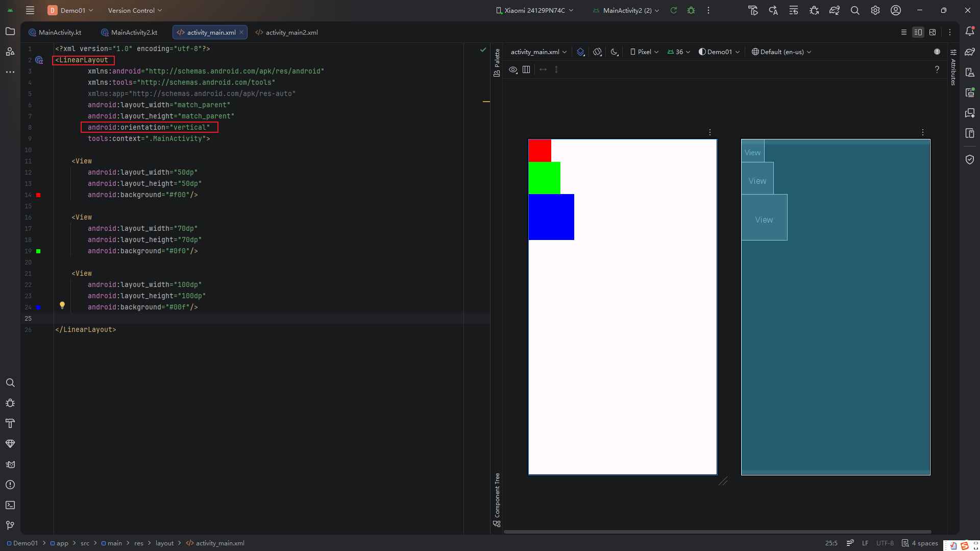The image size is (980, 551).
Task: Open the Logcat tool window icon
Action: click(x=10, y=464)
